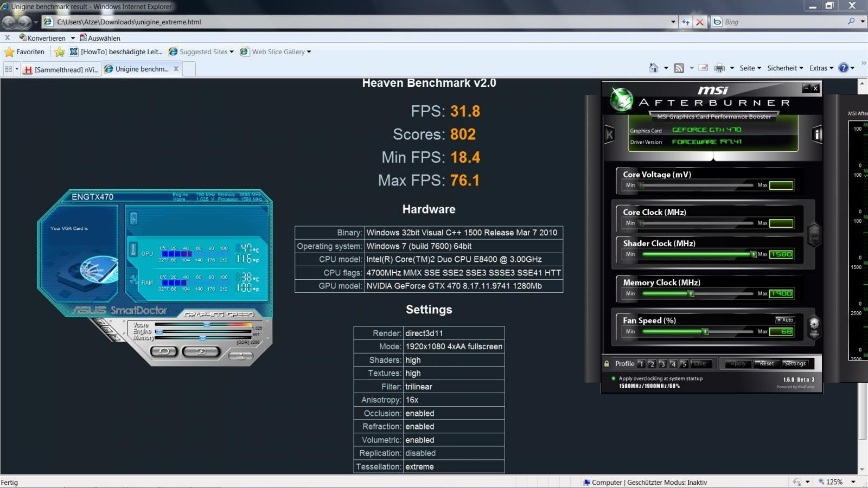This screenshot has width=868, height=488.
Task: Click SmartDoctor Engine slider handle
Action: (x=159, y=331)
